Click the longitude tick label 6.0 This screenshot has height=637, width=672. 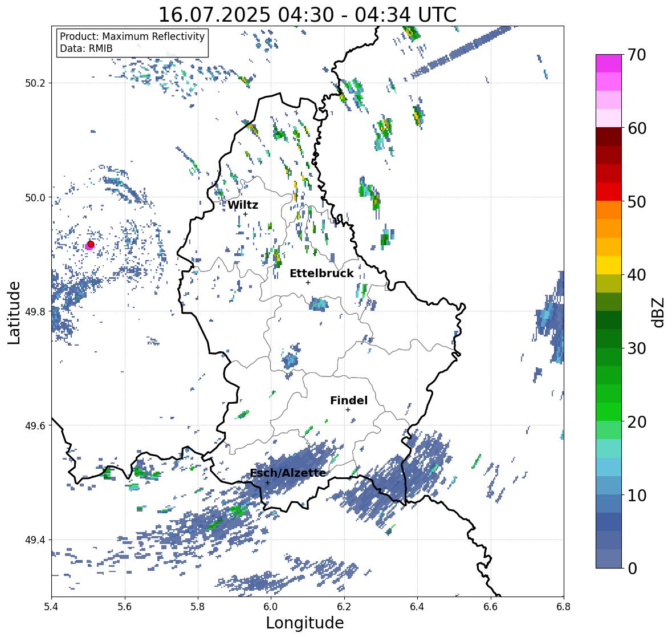point(271,607)
